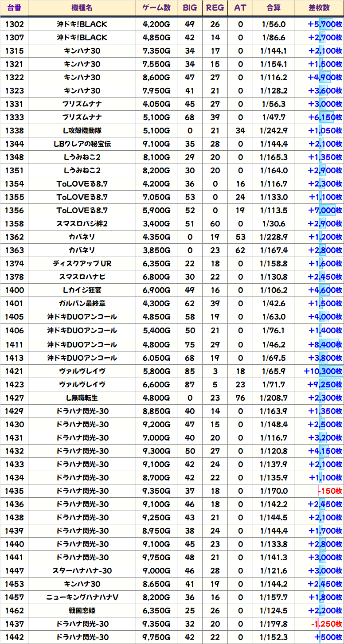
Task: Select machine number 1421 cell
Action: 14,371
